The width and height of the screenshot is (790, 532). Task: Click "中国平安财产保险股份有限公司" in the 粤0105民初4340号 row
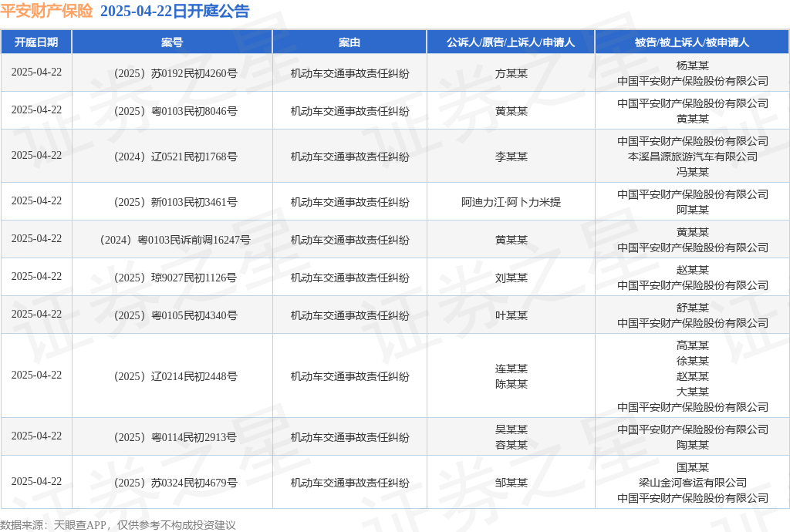[693, 323]
